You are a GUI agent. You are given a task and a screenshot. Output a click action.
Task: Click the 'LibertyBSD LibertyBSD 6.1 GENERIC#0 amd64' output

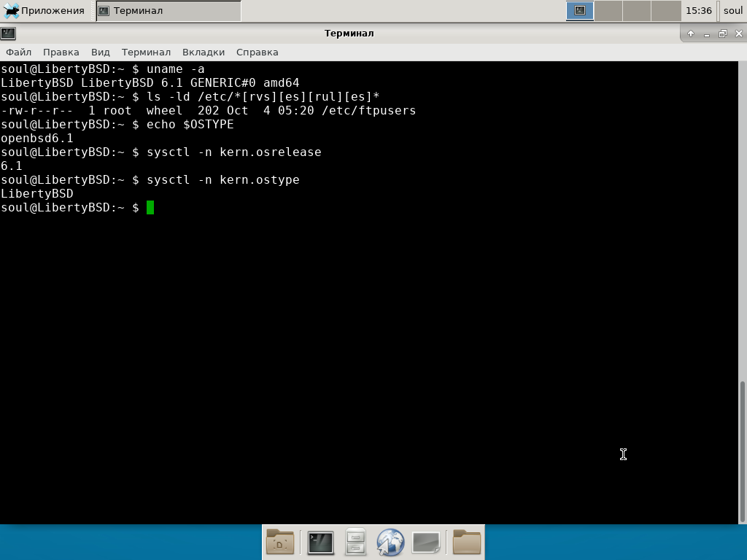(x=150, y=83)
